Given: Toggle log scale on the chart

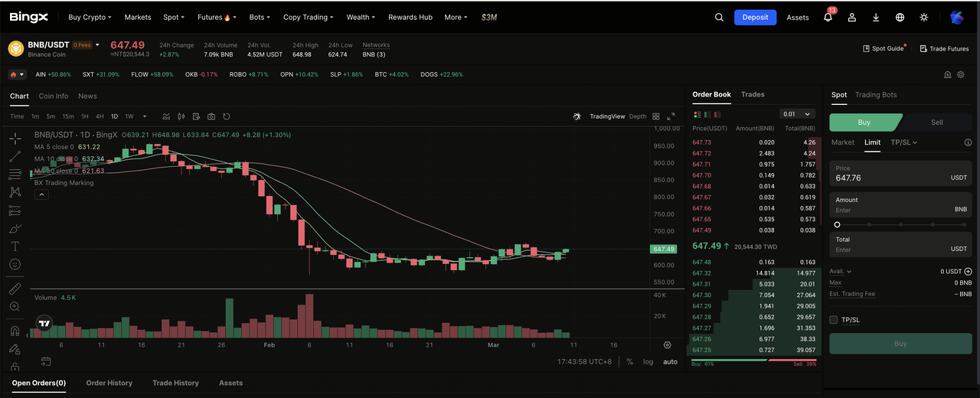Looking at the screenshot, I should (x=648, y=361).
